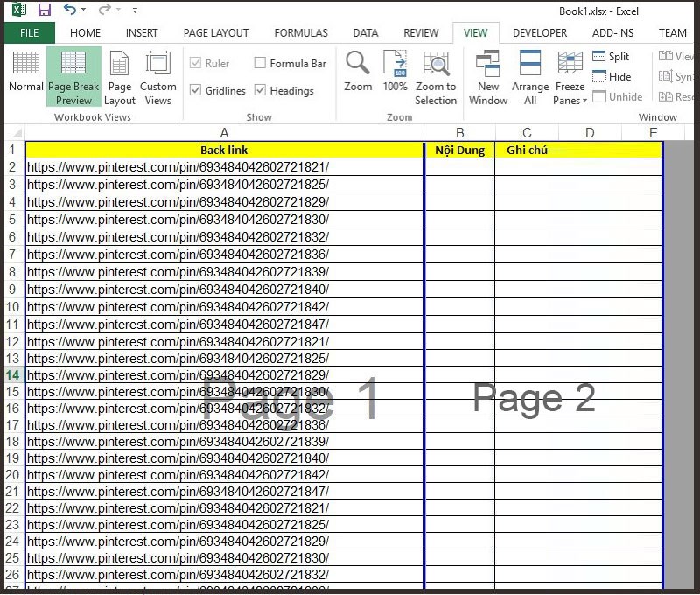This screenshot has width=700, height=595.
Task: Switch to Normal workbook view
Action: pyautogui.click(x=26, y=72)
